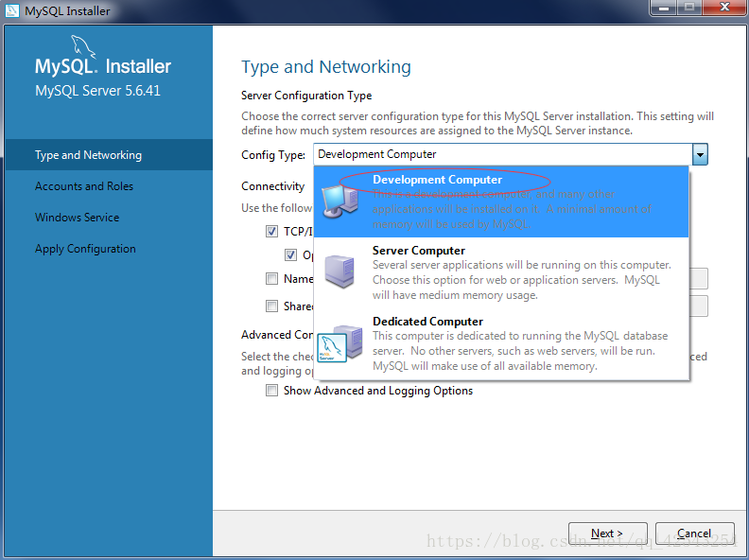Click the Next button
Image resolution: width=749 pixels, height=560 pixels.
tap(607, 534)
